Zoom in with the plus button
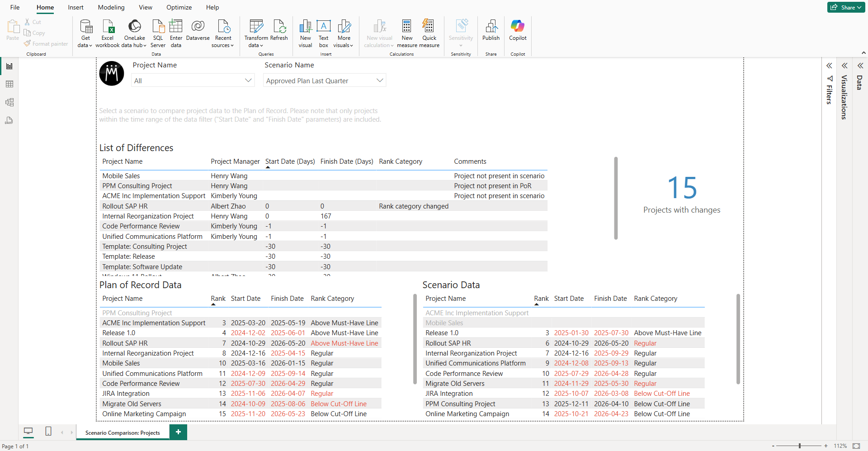Screen dimensions: 868x451 tap(826, 446)
